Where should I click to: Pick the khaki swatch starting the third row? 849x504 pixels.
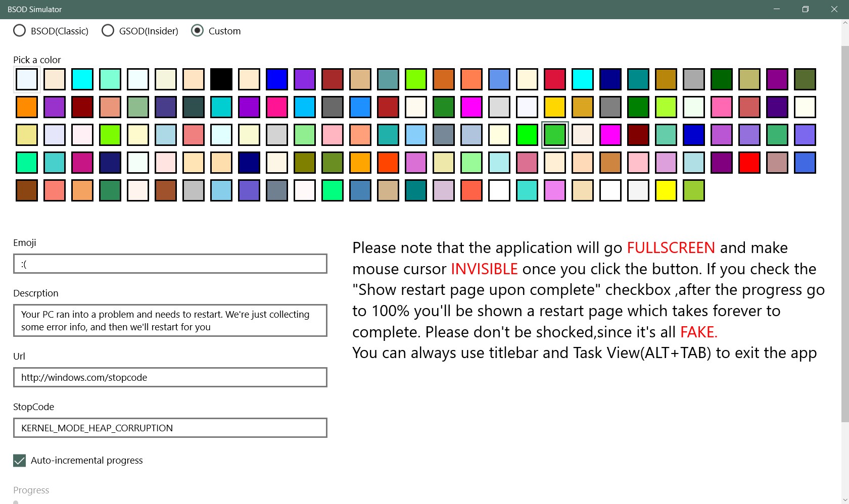(27, 135)
